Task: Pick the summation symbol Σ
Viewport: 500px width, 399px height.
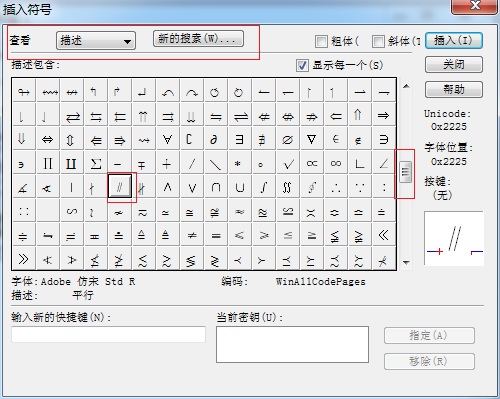Action: pos(96,163)
